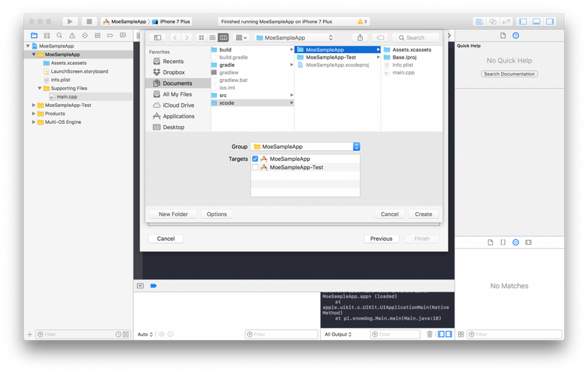Open the Report navigator speech bubble icon

click(x=122, y=35)
